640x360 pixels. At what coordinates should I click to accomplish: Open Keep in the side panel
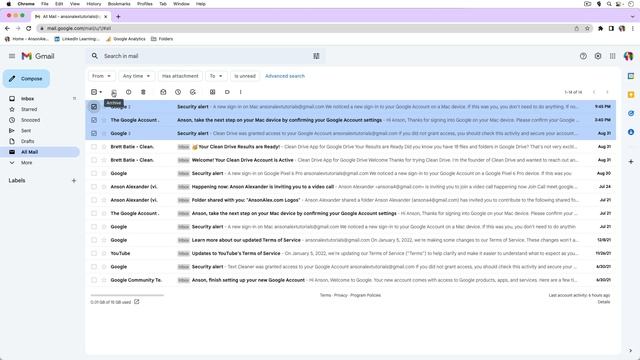point(631,95)
